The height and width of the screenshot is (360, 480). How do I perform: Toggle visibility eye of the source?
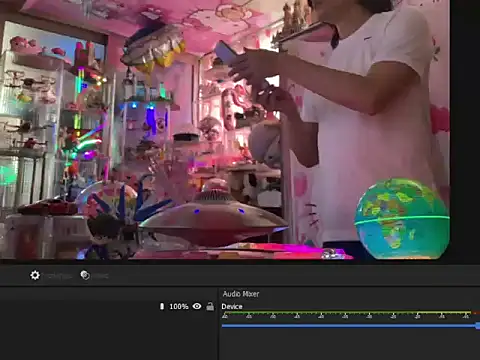point(197,306)
